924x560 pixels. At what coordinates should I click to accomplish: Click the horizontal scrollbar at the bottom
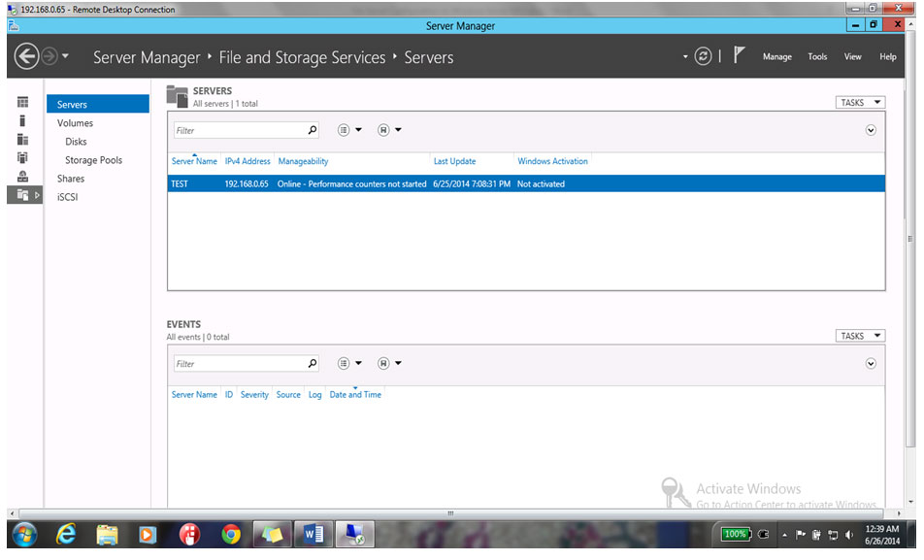coord(450,513)
